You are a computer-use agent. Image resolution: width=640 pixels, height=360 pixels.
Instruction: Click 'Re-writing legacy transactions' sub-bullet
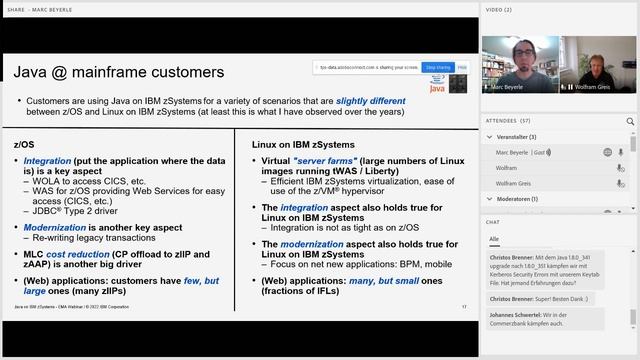pyautogui.click(x=94, y=238)
